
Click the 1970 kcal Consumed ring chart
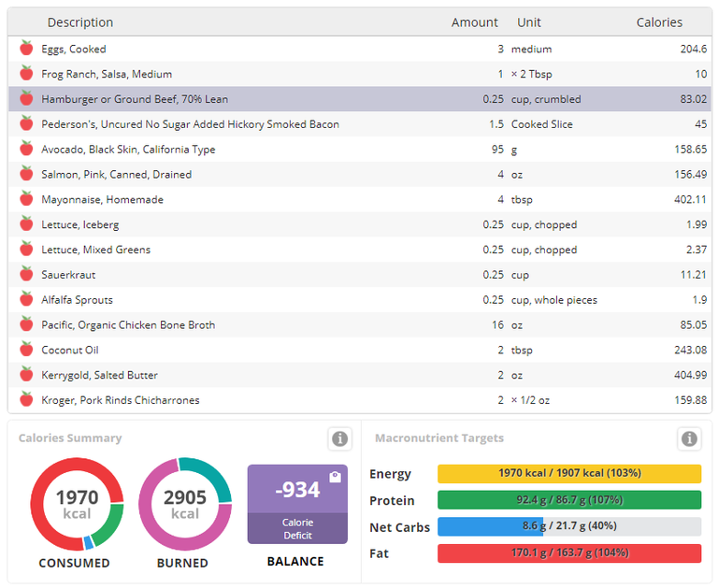point(77,504)
